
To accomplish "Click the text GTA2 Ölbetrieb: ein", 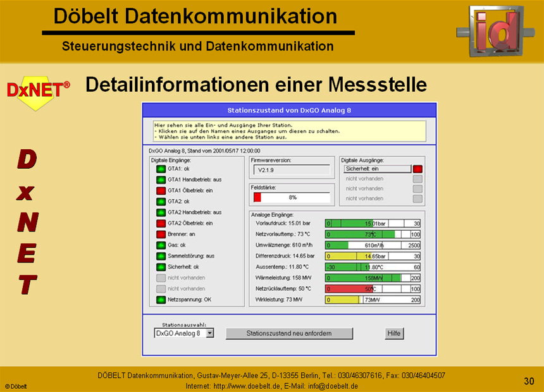I will click(x=190, y=223).
